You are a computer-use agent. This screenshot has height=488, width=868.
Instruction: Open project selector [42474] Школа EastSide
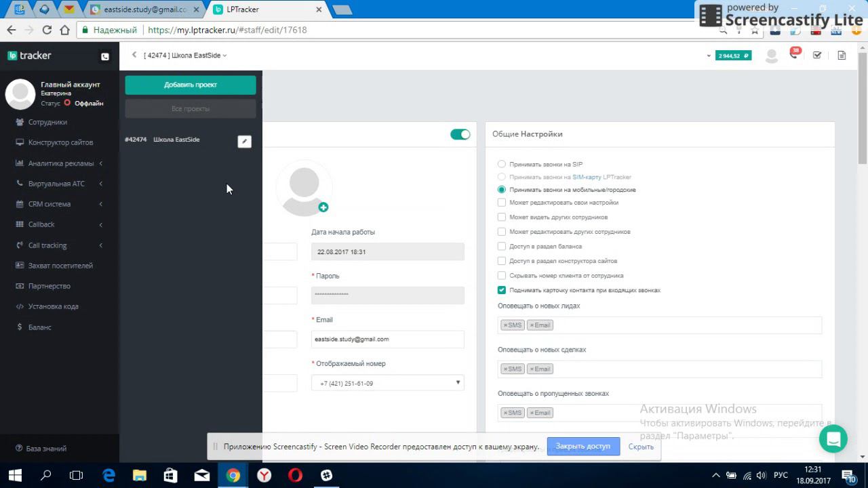185,56
